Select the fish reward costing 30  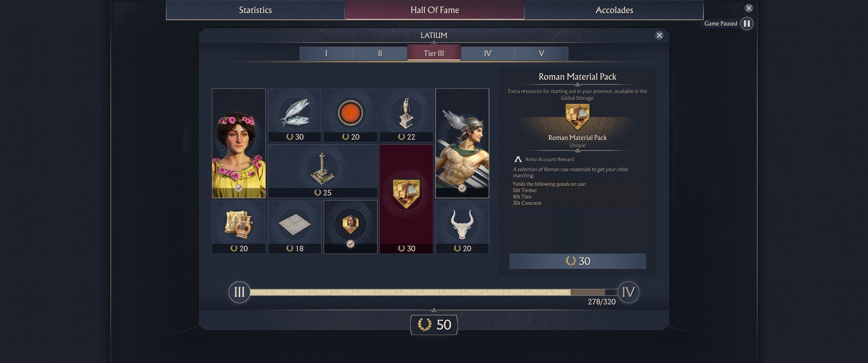[294, 115]
